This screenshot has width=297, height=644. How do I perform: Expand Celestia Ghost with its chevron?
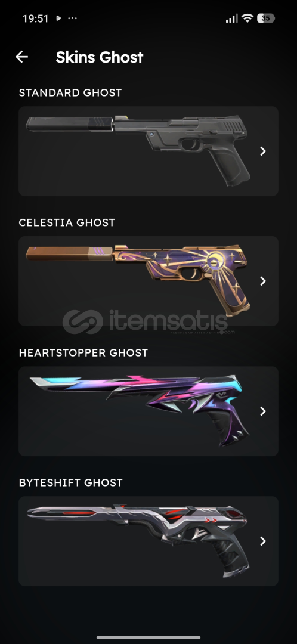tap(263, 281)
